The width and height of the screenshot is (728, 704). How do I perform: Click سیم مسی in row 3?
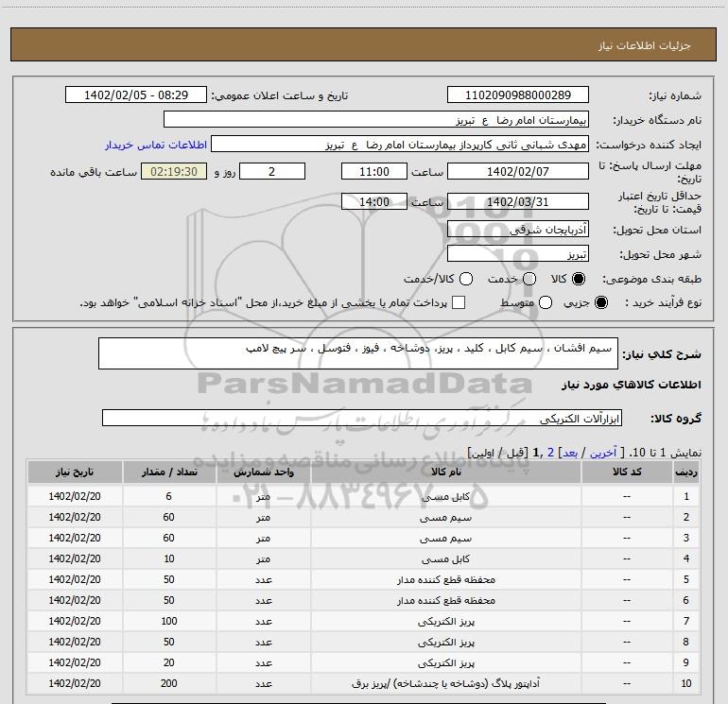(445, 539)
